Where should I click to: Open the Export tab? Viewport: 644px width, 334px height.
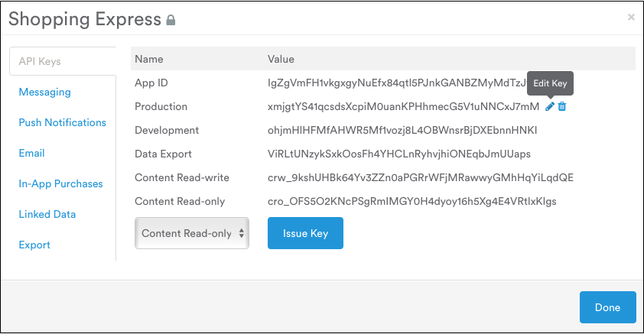pos(34,245)
